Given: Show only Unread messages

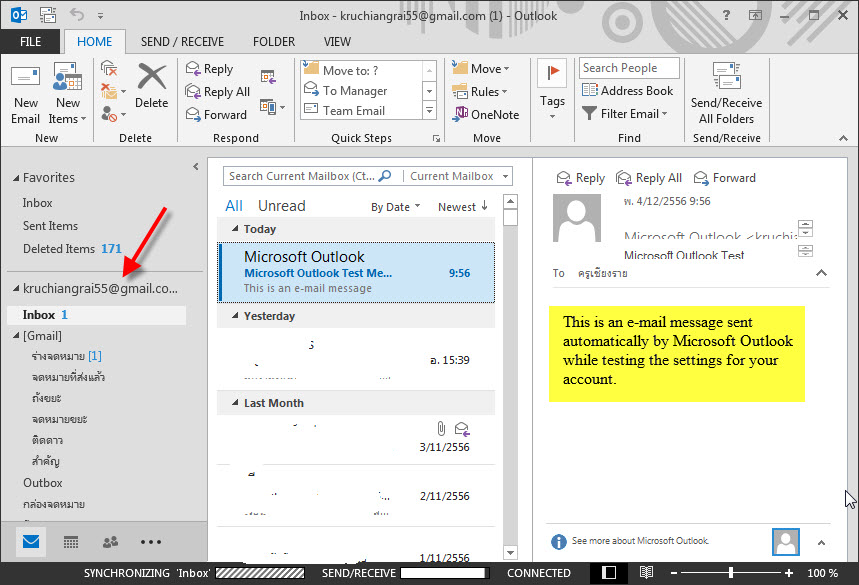Looking at the screenshot, I should [282, 206].
